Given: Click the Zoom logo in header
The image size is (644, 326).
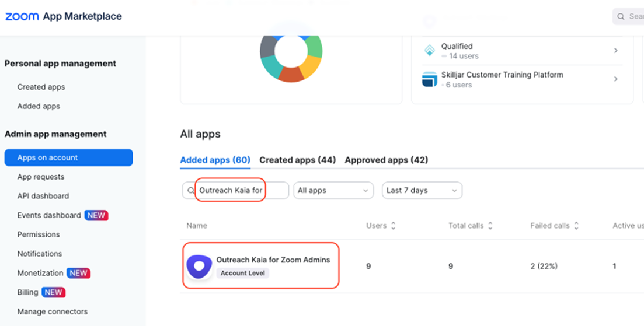Looking at the screenshot, I should coord(22,16).
